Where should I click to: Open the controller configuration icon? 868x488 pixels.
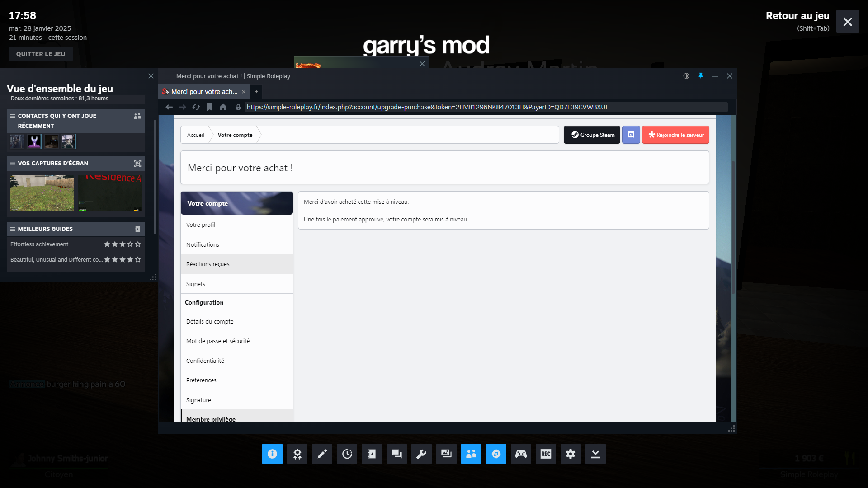pyautogui.click(x=521, y=454)
